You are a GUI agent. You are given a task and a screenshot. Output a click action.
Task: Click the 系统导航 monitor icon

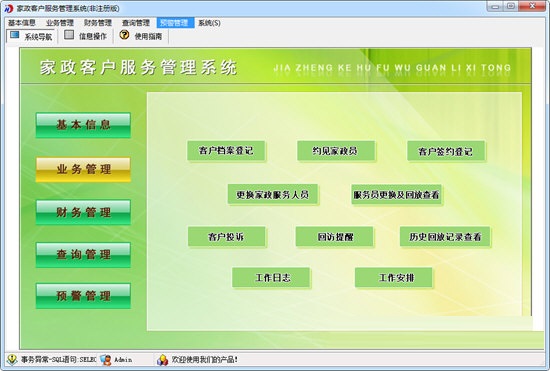click(15, 35)
